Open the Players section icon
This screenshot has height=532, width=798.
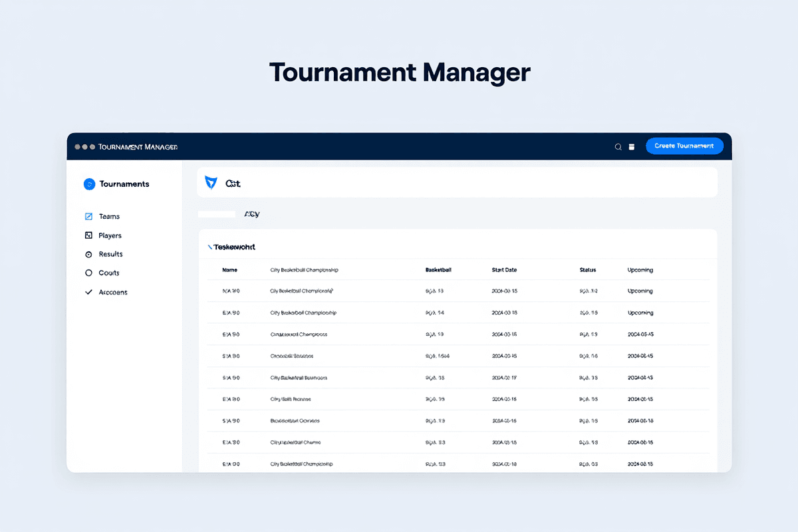pos(88,235)
